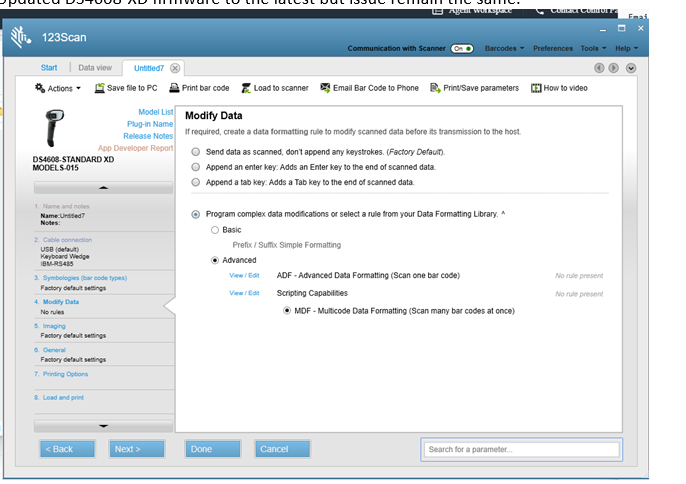Viewport: 686px width, 484px height.
Task: Open the Plug-in Name link
Action: [x=150, y=124]
